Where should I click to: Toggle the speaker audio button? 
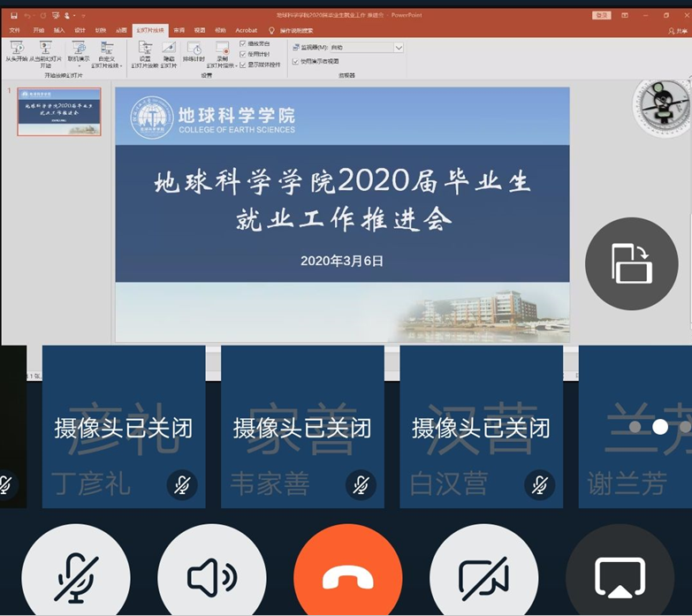tap(212, 577)
